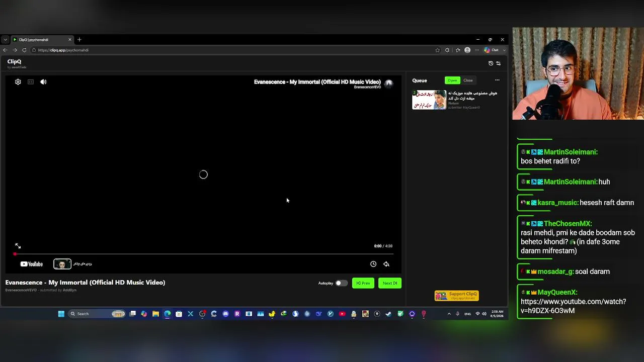
Task: Open the Queue three-dots menu
Action: [x=497, y=80]
